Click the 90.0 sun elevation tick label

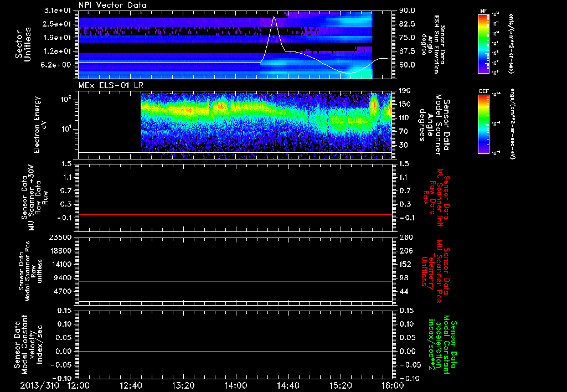(407, 11)
